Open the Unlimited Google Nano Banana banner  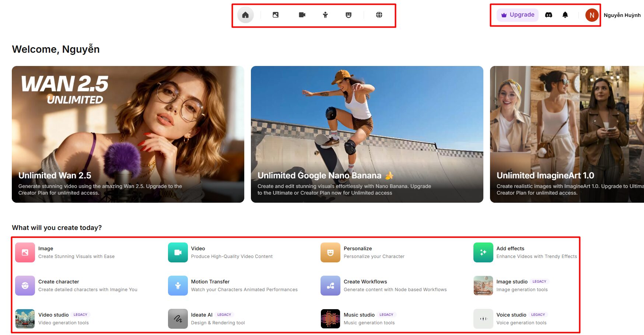point(367,134)
